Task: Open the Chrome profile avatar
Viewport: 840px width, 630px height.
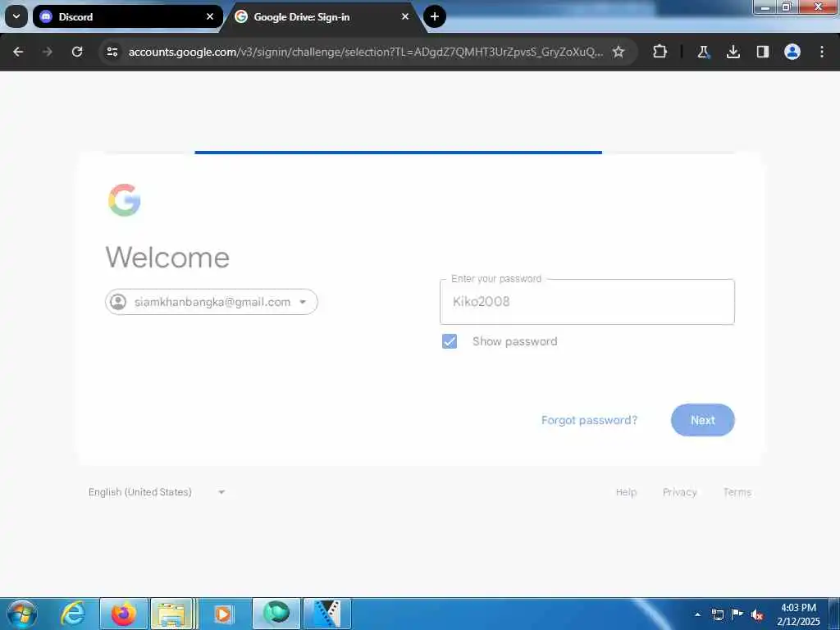Action: coord(792,52)
